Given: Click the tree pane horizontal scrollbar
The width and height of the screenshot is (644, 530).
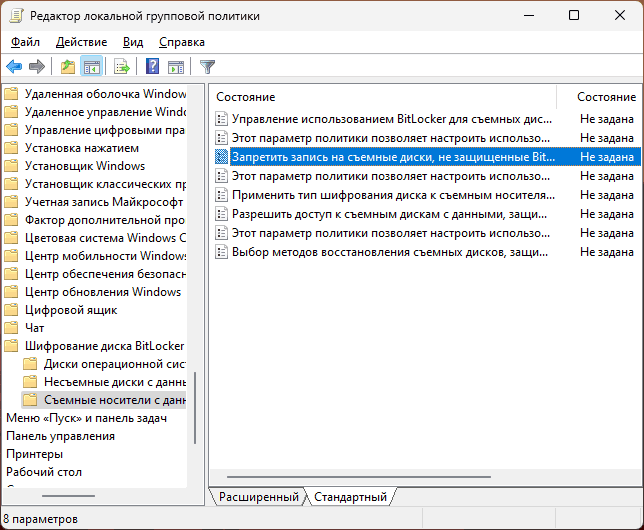Looking at the screenshot, I should 68,496.
